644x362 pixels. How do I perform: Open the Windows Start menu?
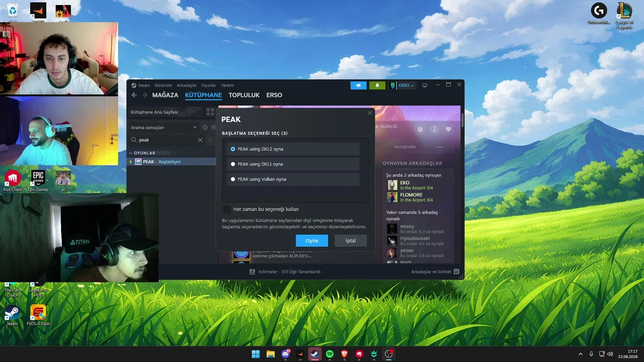coord(256,354)
